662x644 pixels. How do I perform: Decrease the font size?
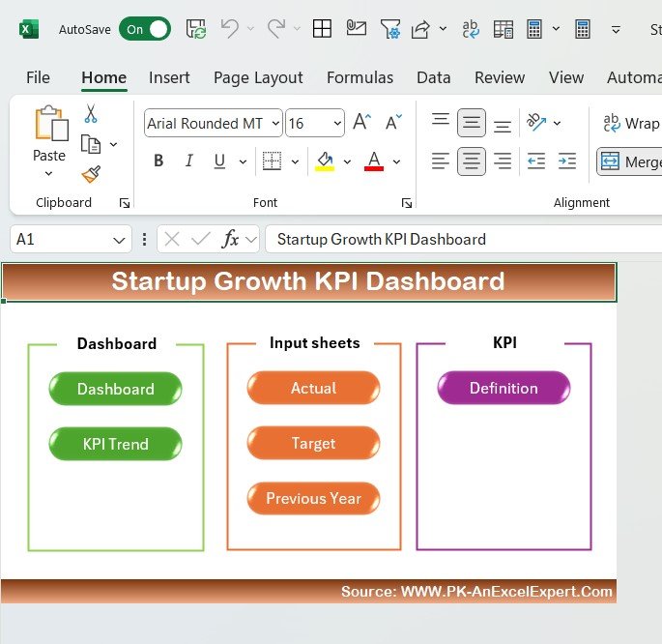coord(393,123)
